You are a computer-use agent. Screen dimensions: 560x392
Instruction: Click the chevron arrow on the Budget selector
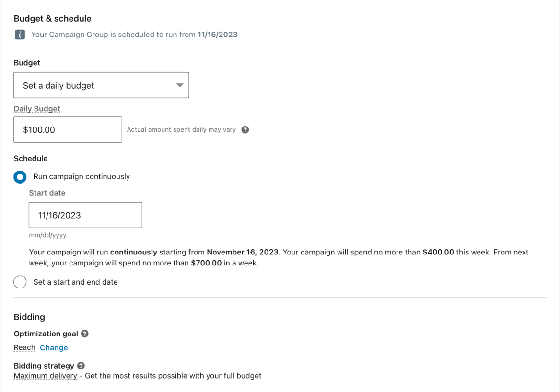pos(180,85)
